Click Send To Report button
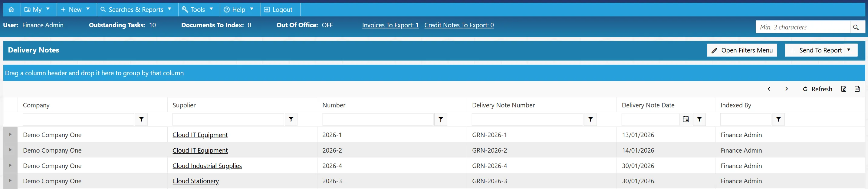Image resolution: width=868 pixels, height=189 pixels. pos(815,50)
